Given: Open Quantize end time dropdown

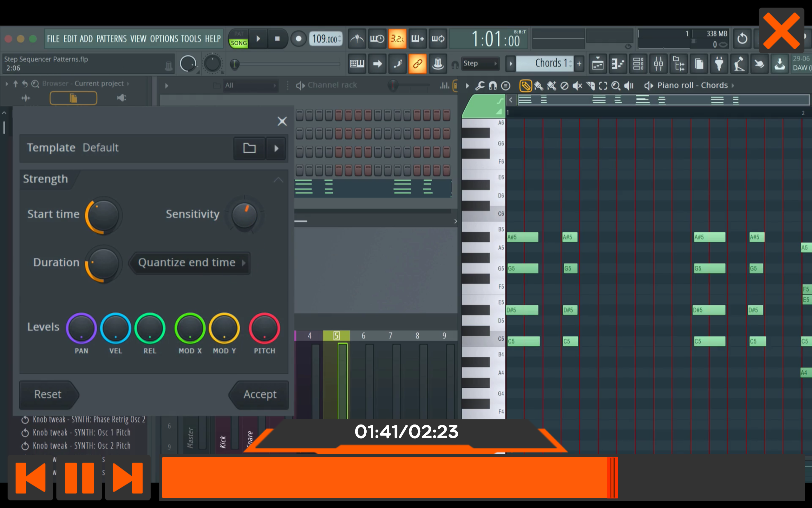Looking at the screenshot, I should click(x=190, y=263).
